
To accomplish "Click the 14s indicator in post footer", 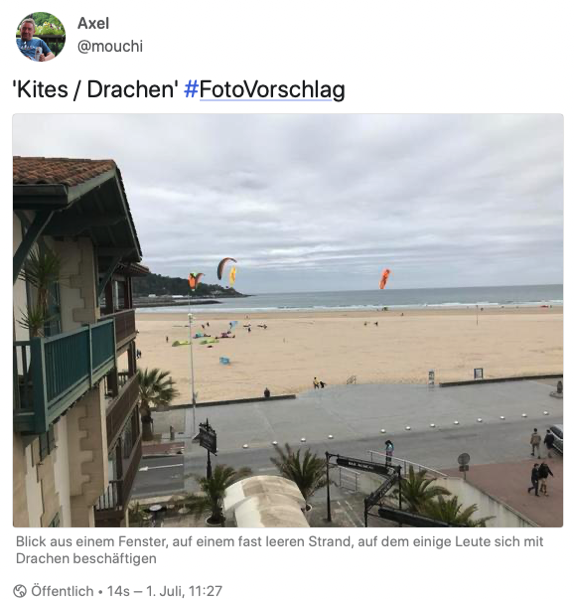I will [x=117, y=590].
